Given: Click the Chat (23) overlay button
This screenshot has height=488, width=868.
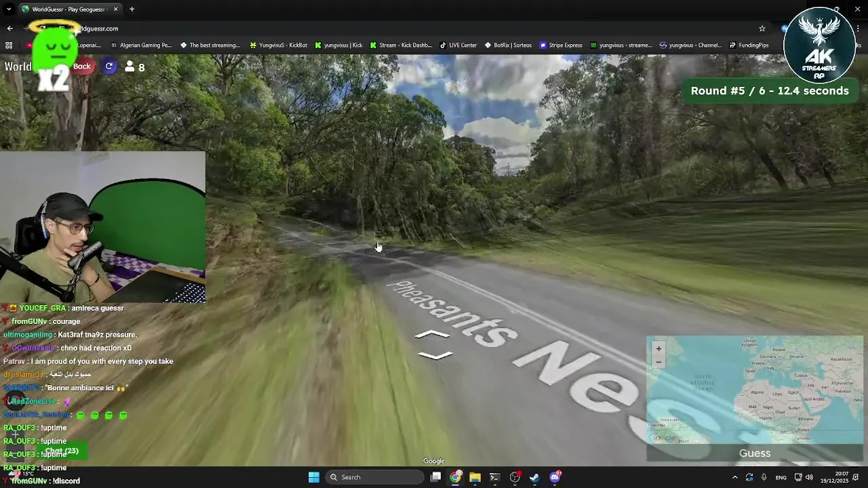Looking at the screenshot, I should 62,451.
